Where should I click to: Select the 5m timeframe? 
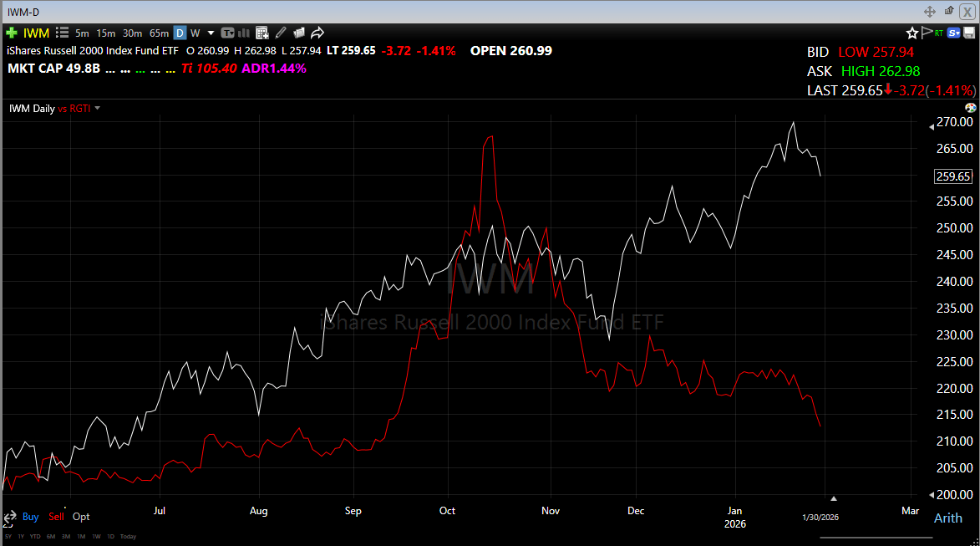82,33
